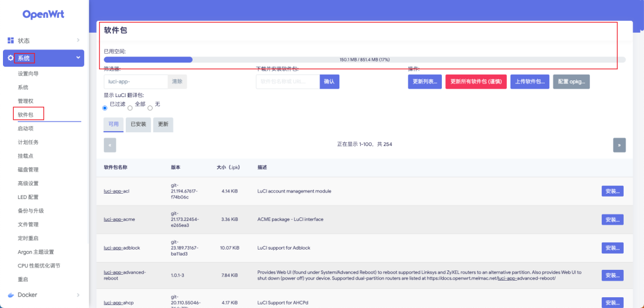This screenshot has width=644, height=308.
Task: Click the Docker whale icon
Action: click(11, 295)
